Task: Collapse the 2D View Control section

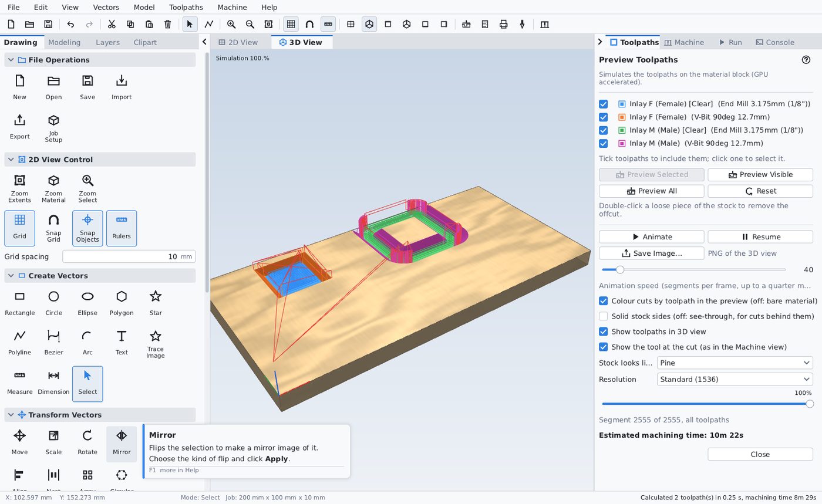Action: click(x=11, y=160)
